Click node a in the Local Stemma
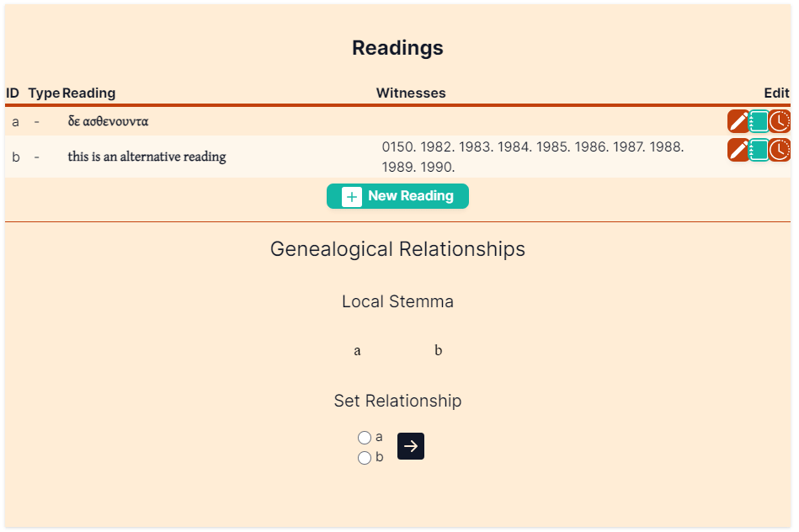This screenshot has width=799, height=532. pos(357,350)
